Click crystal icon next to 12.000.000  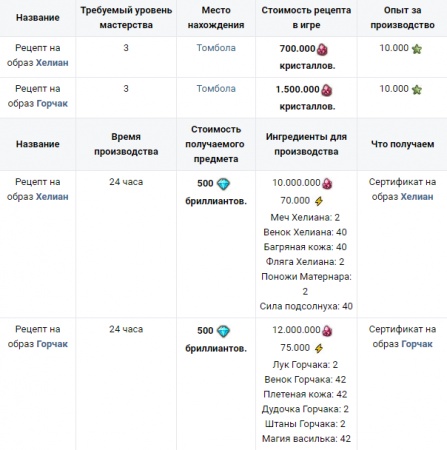(327, 331)
